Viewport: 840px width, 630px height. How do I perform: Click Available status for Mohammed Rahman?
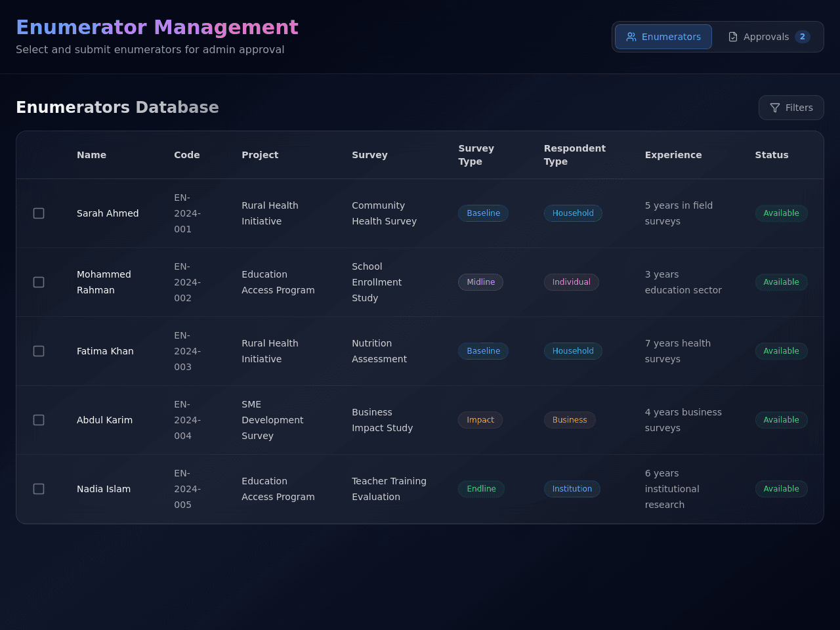click(781, 282)
